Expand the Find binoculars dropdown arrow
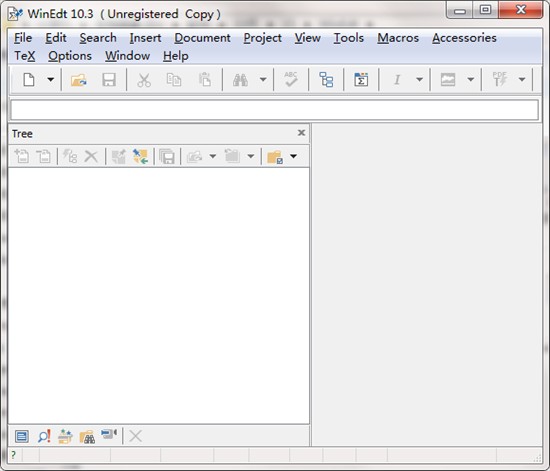This screenshot has height=471, width=550. click(x=263, y=80)
